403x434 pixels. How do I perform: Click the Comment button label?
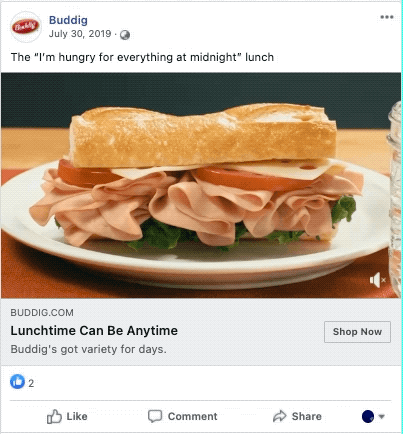point(192,416)
